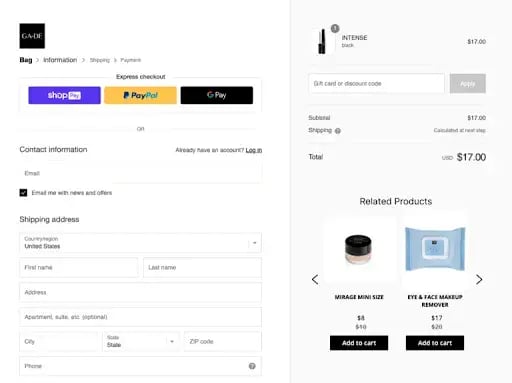This screenshot has height=383, width=512.
Task: Open Eye & Face Makeup Remover image
Action: (x=435, y=249)
